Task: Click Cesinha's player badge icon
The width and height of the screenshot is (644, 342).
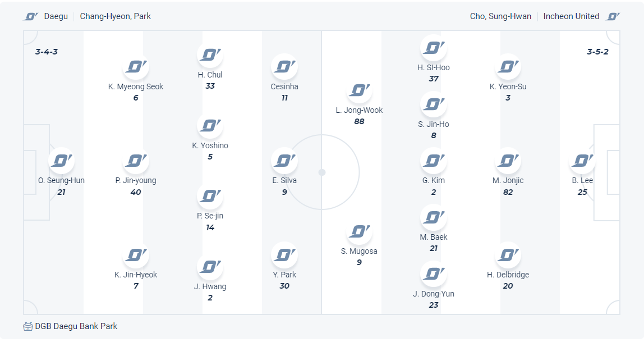Action: click(x=284, y=67)
